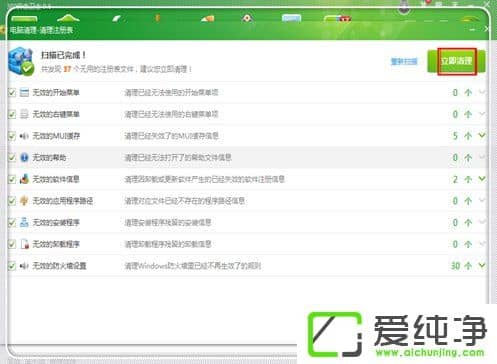The image size is (497, 364).
Task: Toggle the 无效的MUI缓存 checkbox
Action: point(12,136)
